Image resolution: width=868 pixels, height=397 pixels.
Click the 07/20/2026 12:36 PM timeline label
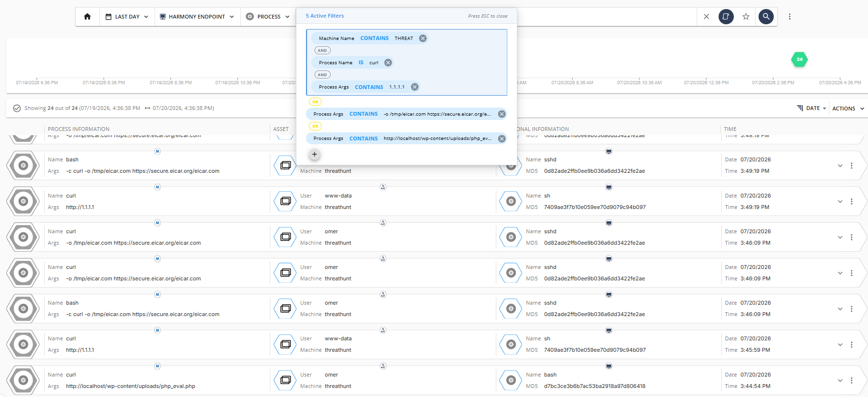pyautogui.click(x=706, y=83)
